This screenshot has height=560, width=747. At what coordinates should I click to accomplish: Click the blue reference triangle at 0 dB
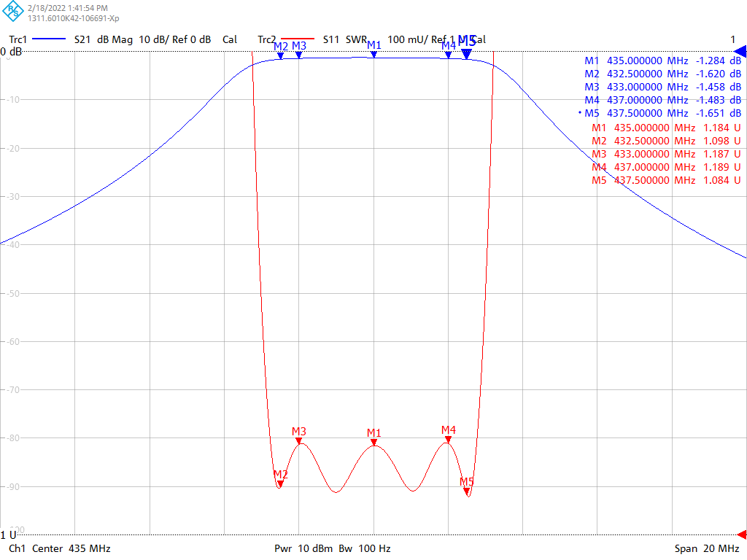pyautogui.click(x=740, y=52)
